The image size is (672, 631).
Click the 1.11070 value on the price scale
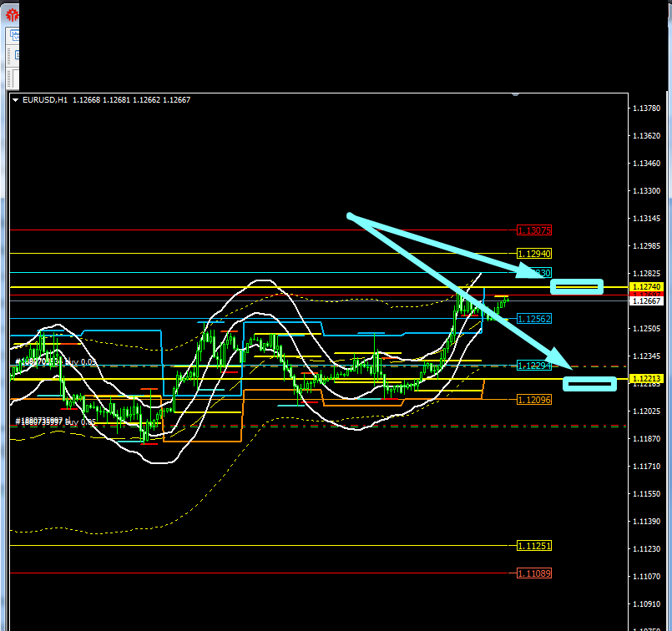pos(646,577)
